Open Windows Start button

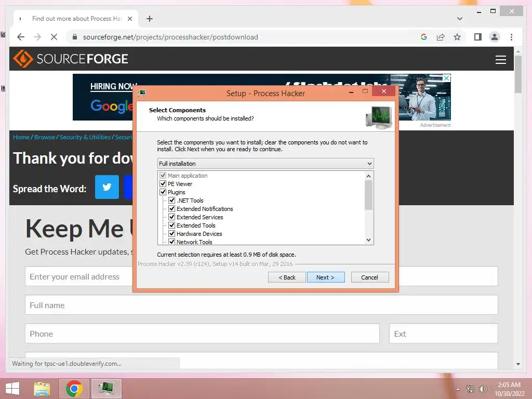pyautogui.click(x=12, y=389)
